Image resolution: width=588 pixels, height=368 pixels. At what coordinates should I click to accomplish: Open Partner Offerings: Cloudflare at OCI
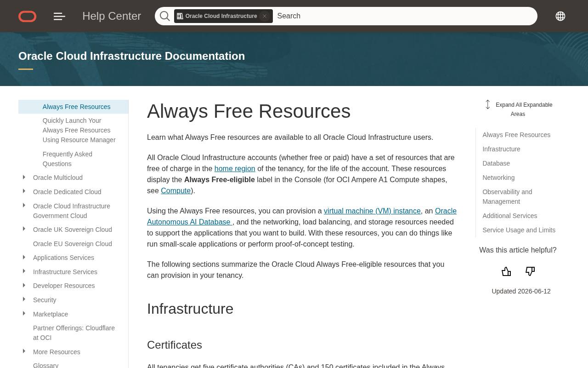click(74, 333)
